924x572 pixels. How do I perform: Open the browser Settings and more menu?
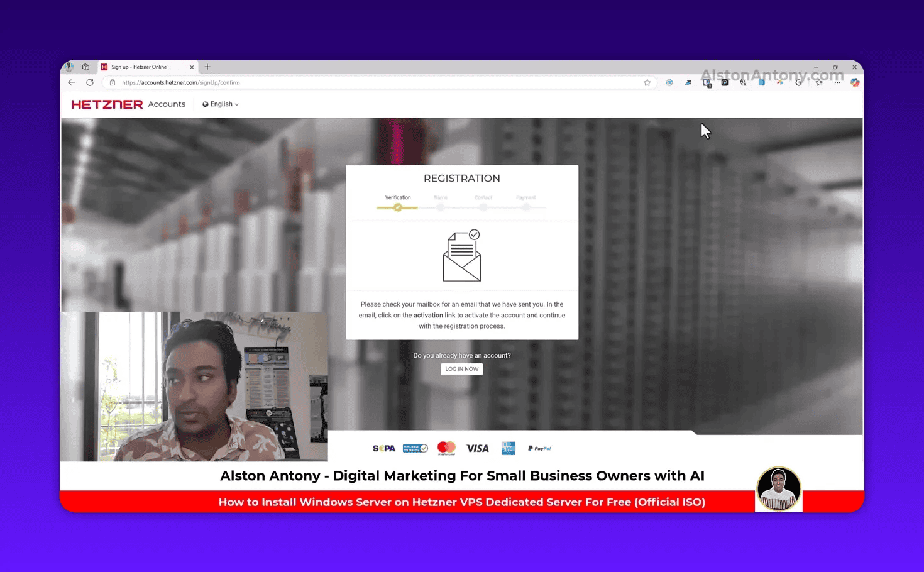click(x=837, y=82)
